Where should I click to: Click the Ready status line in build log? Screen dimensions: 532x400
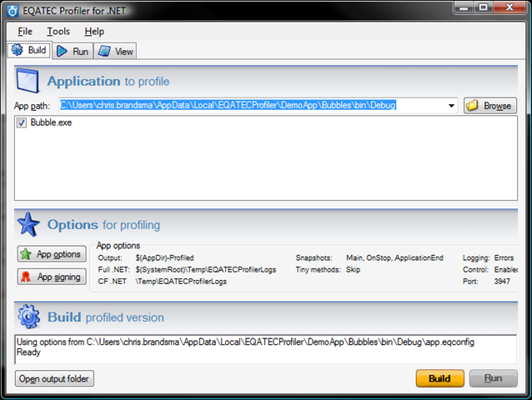(x=28, y=352)
